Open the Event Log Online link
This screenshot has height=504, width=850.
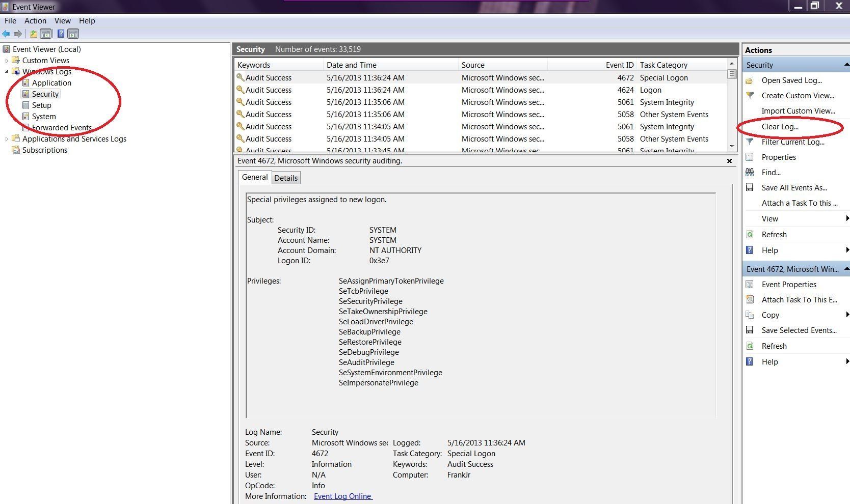coord(343,496)
